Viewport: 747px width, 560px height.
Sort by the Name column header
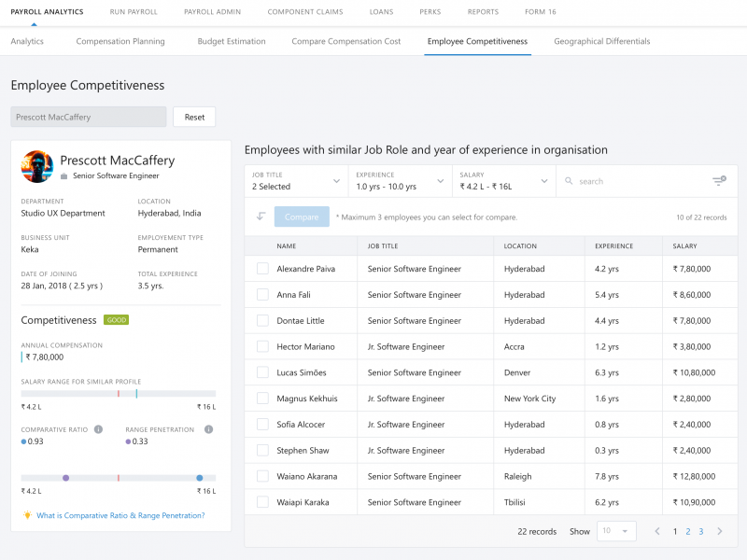[287, 246]
